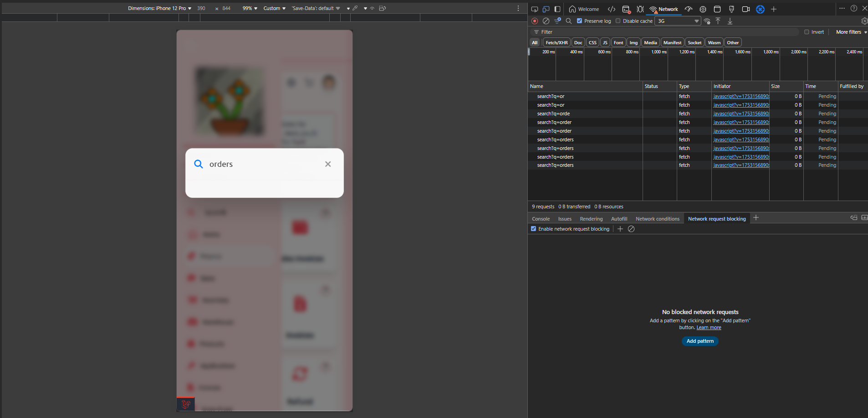This screenshot has height=418, width=868.
Task: Select the inspect element tool icon
Action: (535, 9)
